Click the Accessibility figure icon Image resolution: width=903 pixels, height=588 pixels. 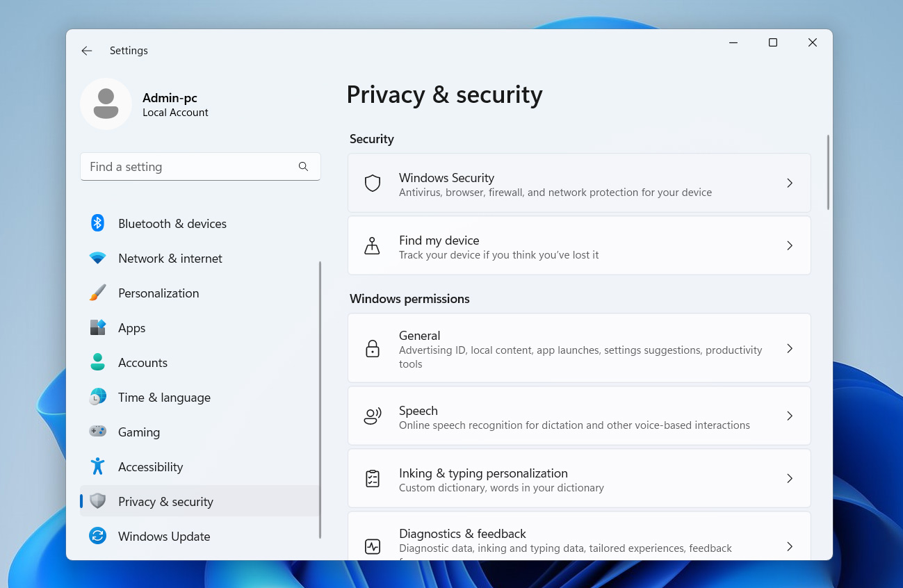[97, 466]
